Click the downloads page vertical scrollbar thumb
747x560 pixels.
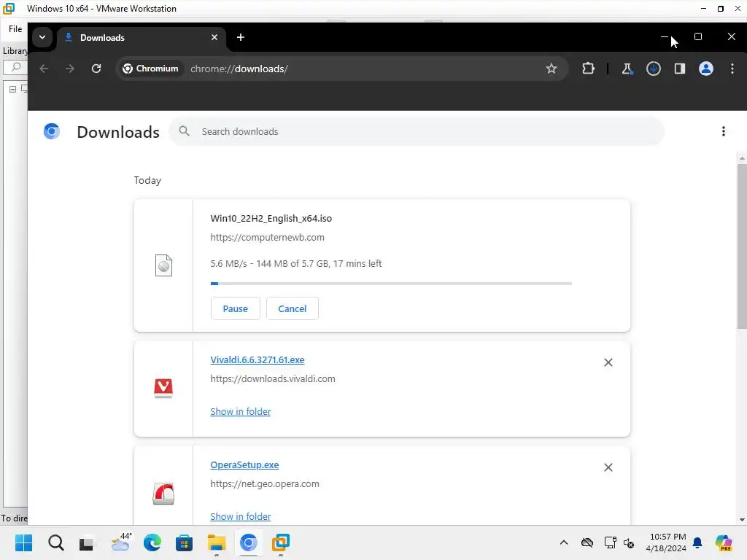pyautogui.click(x=742, y=246)
